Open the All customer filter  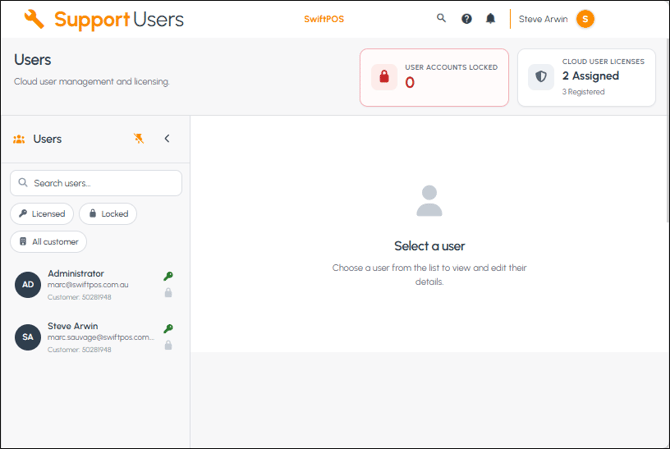click(49, 242)
